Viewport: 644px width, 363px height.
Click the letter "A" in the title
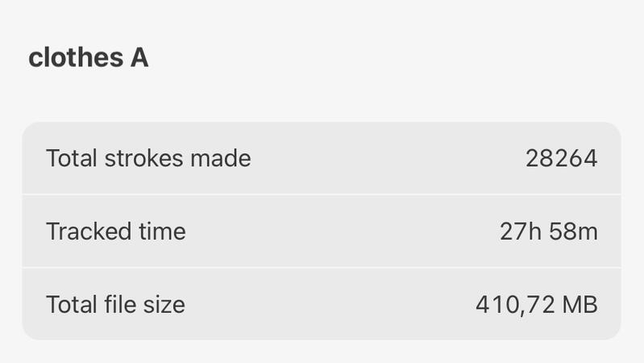[139, 59]
